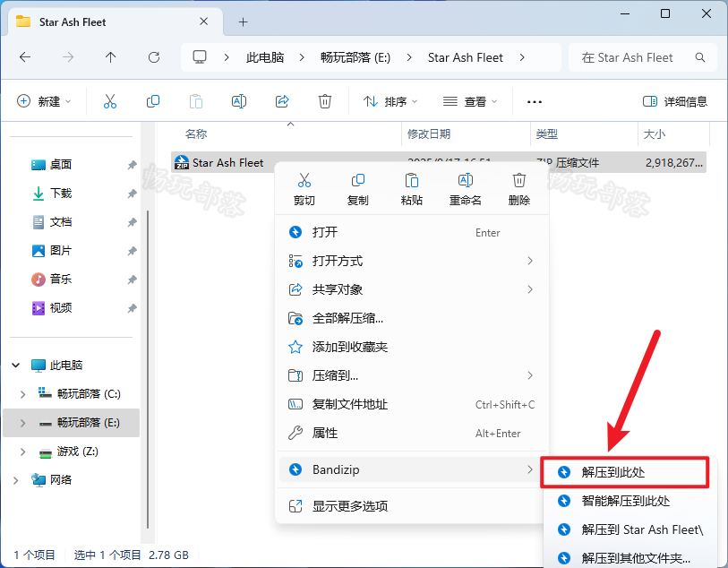Expand the 共享对象 submenu
The height and width of the screenshot is (568, 728).
(530, 289)
